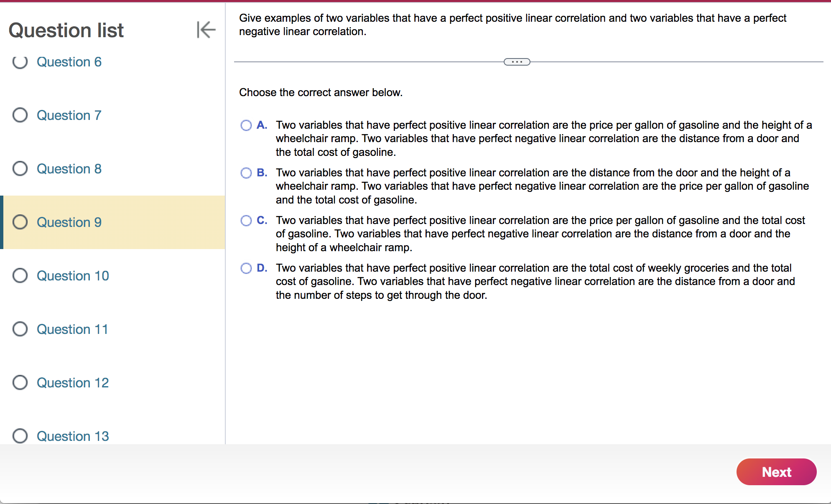The height and width of the screenshot is (504, 831).
Task: Open Question 7 from the list
Action: (69, 115)
